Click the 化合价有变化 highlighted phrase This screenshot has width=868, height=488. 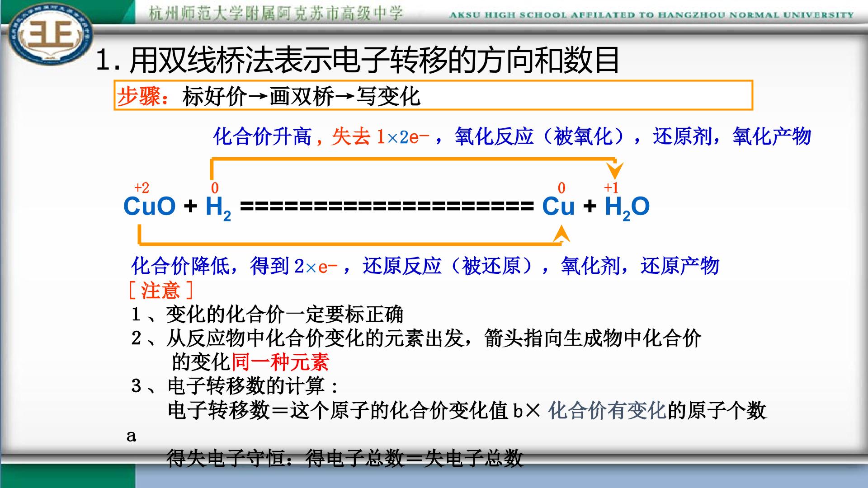607,411
